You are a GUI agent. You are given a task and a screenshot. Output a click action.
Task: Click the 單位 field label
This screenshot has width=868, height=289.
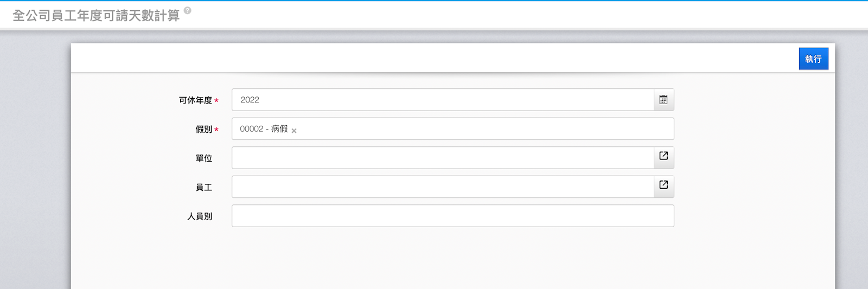[203, 158]
